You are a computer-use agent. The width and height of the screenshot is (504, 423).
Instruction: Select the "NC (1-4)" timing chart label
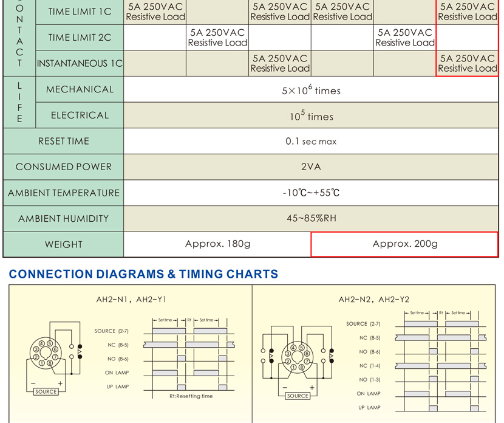tap(370, 366)
